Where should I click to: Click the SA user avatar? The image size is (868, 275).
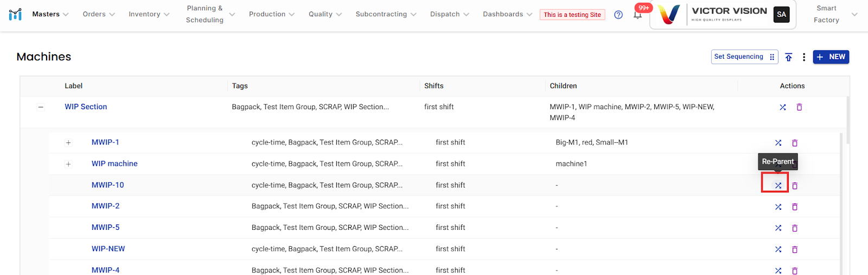pyautogui.click(x=781, y=15)
